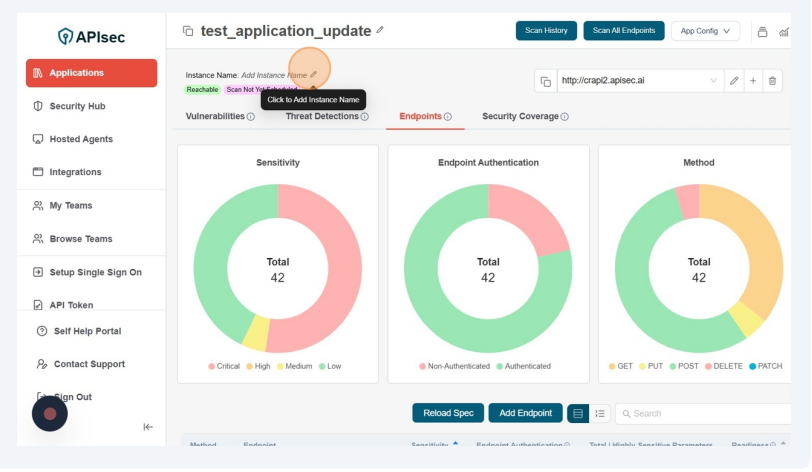Image resolution: width=812 pixels, height=472 pixels.
Task: Switch to the table view toggle
Action: (578, 413)
